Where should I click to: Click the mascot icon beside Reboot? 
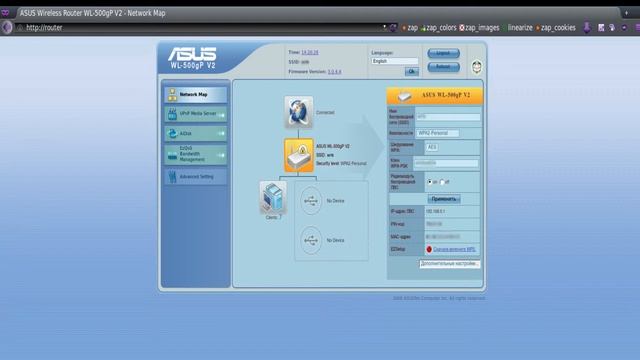476,67
